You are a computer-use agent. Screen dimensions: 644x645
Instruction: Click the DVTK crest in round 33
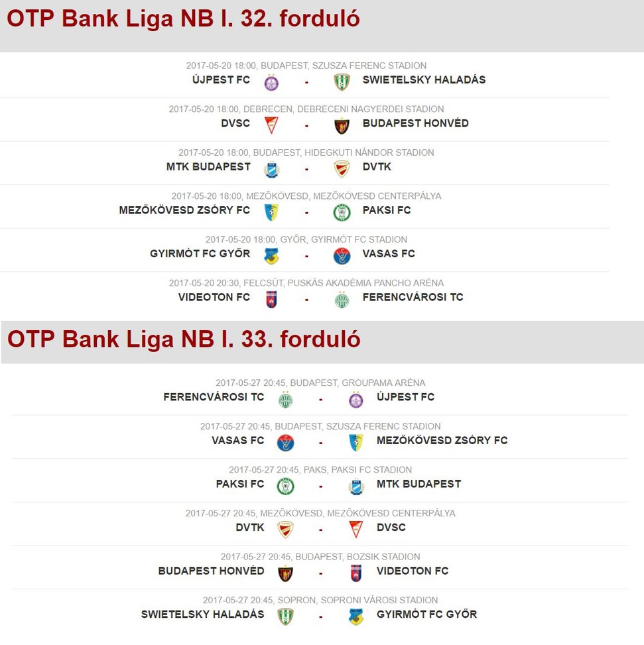(x=285, y=530)
